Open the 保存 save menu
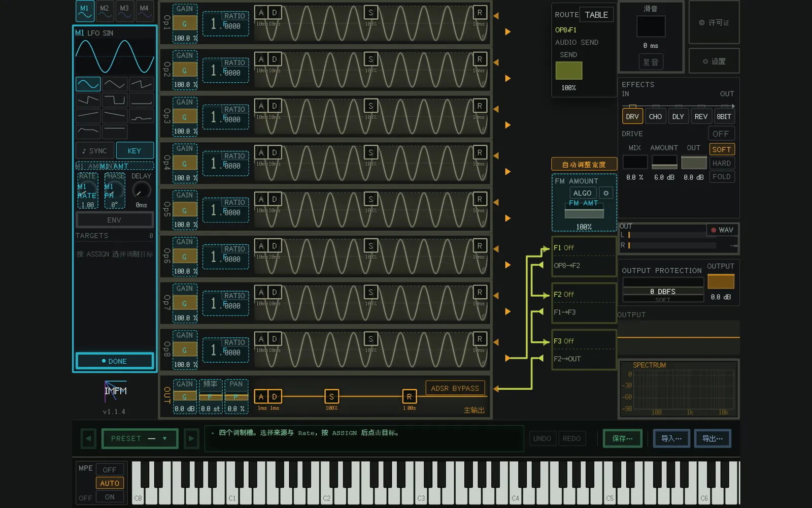The width and height of the screenshot is (812, 508). coord(623,438)
